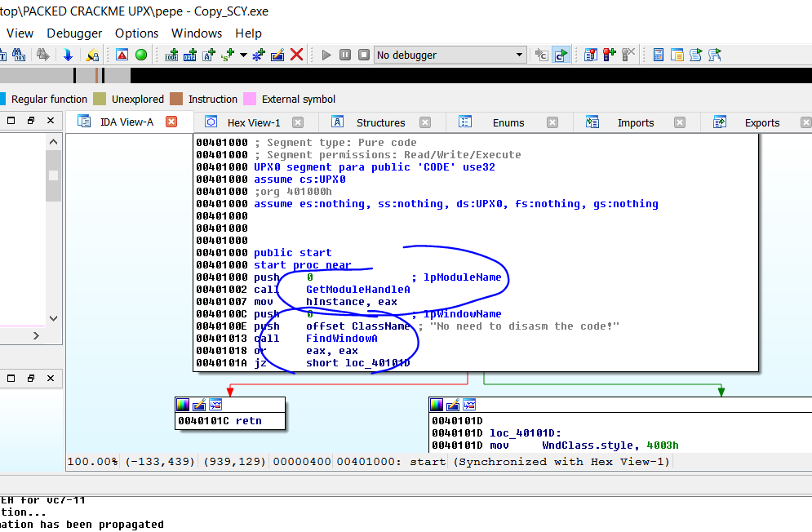The image size is (812, 532).
Task: Click the red X delete icon in toolbar
Action: pyautogui.click(x=297, y=55)
